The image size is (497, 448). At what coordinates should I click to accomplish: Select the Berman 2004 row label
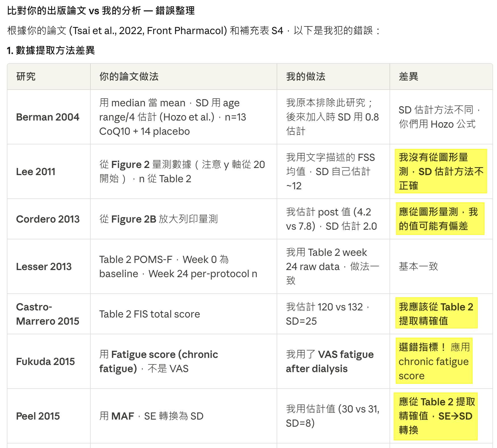pyautogui.click(x=47, y=117)
